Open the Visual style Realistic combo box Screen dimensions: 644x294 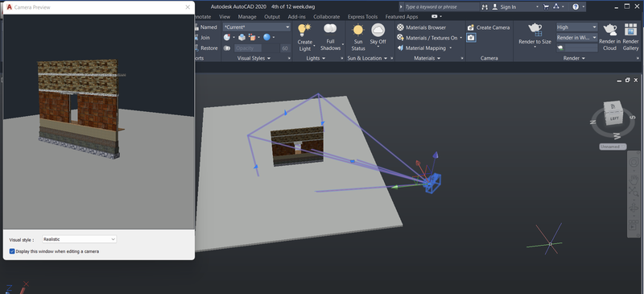coord(79,239)
